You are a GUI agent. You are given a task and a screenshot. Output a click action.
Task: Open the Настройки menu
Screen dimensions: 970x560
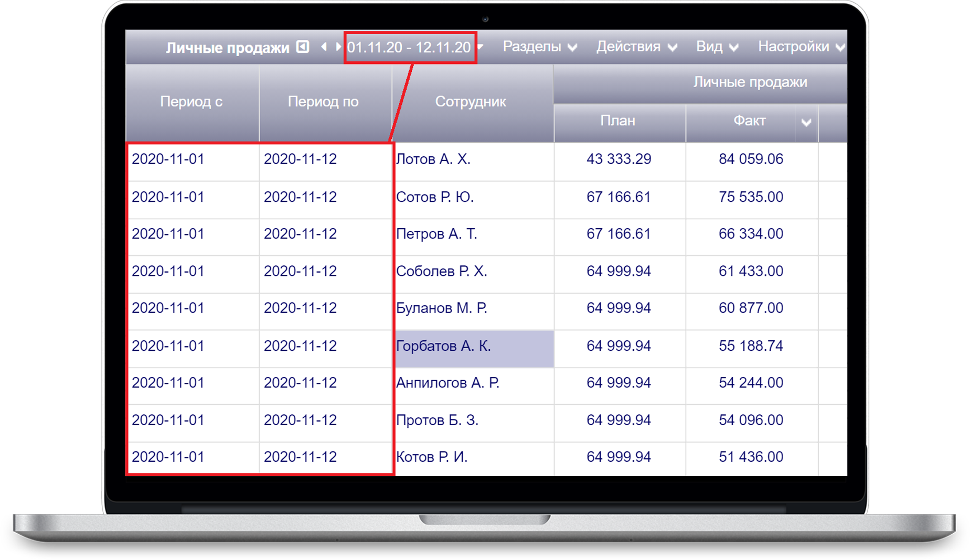tap(801, 47)
